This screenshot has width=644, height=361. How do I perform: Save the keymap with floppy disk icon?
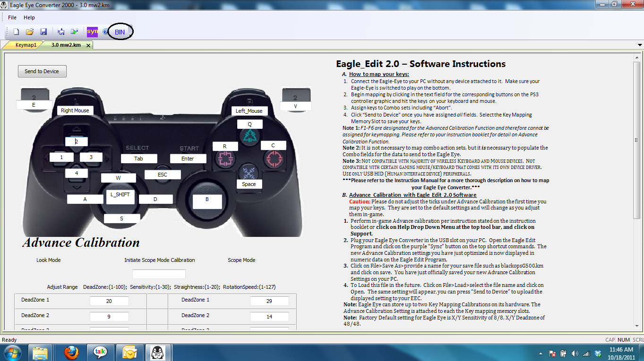43,32
